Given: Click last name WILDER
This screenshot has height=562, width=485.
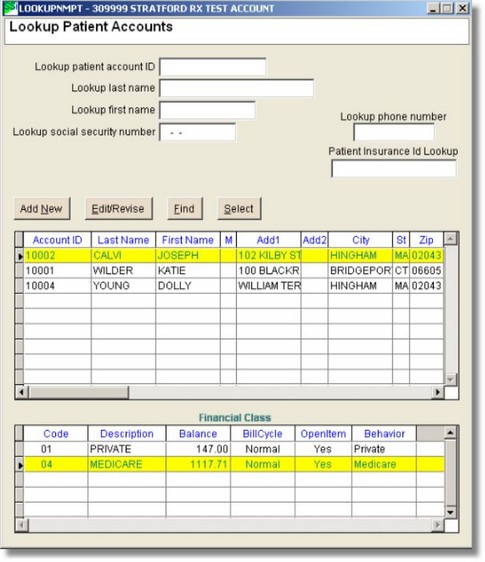Looking at the screenshot, I should click(x=123, y=271).
